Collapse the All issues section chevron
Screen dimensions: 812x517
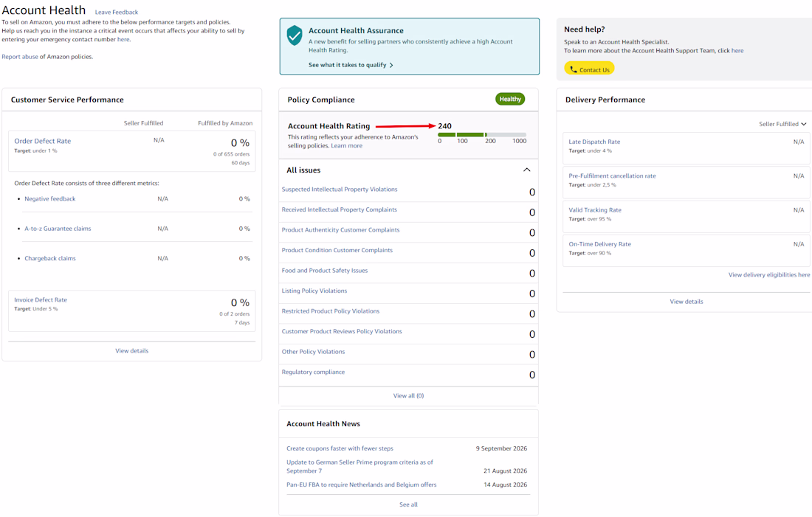(526, 170)
